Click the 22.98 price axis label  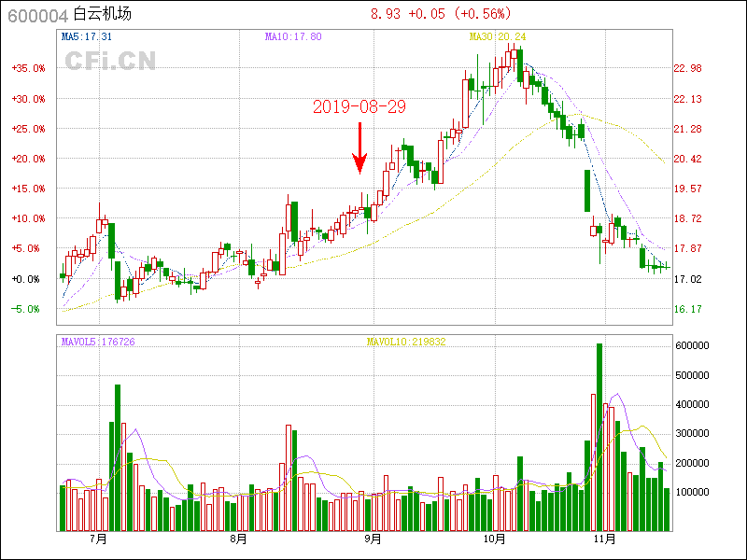coord(687,68)
